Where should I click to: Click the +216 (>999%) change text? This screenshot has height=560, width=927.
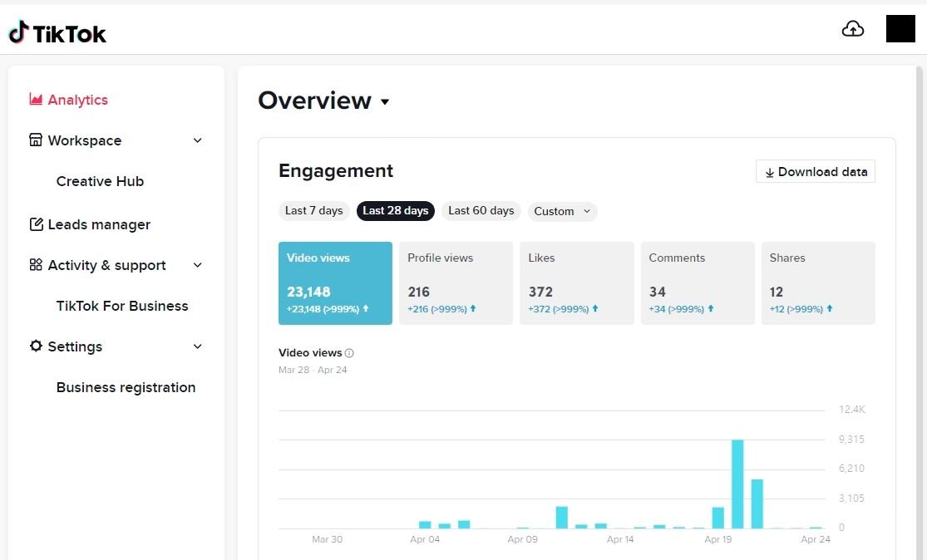437,309
